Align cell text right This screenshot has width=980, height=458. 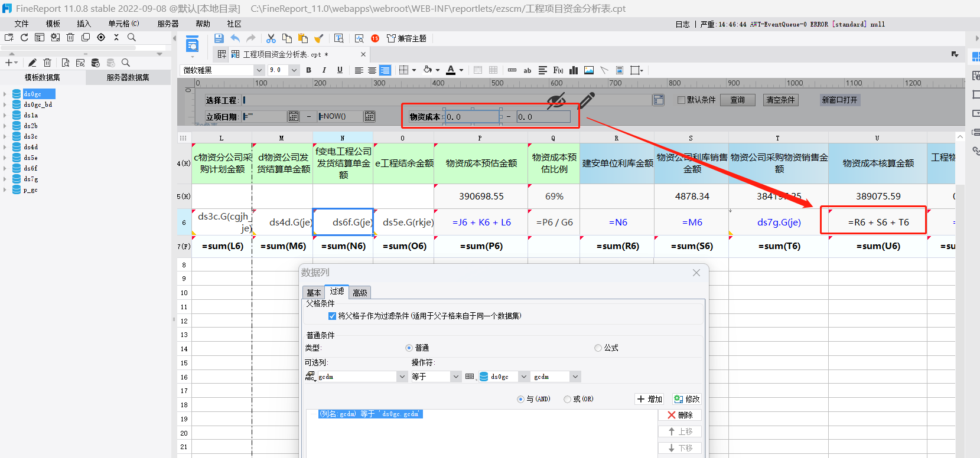385,70
